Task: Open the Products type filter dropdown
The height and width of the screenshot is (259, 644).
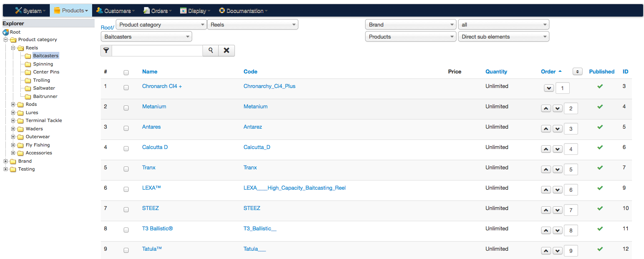Action: pyautogui.click(x=411, y=37)
